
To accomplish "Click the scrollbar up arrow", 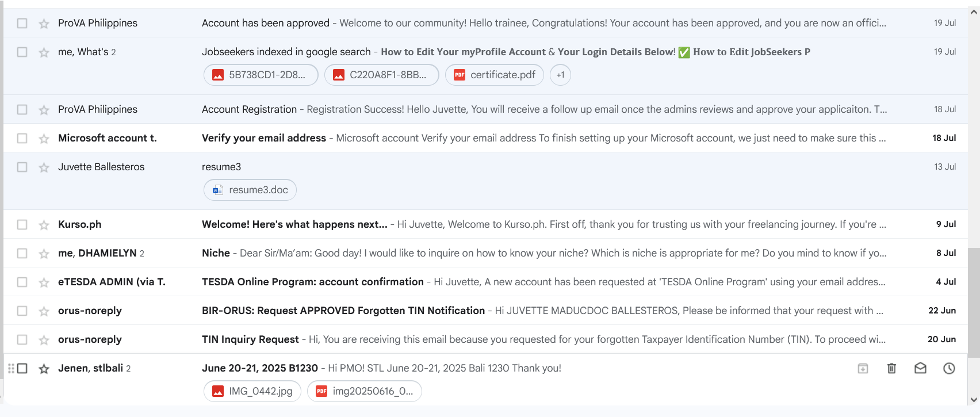I will [x=974, y=13].
